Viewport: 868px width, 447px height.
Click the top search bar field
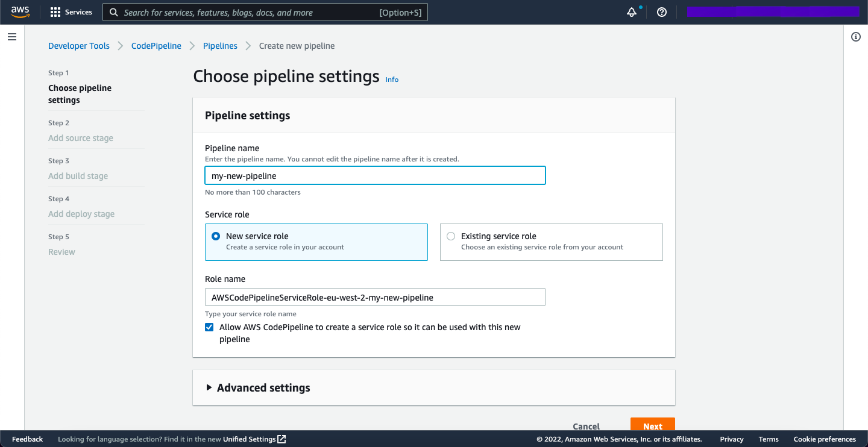pos(265,12)
